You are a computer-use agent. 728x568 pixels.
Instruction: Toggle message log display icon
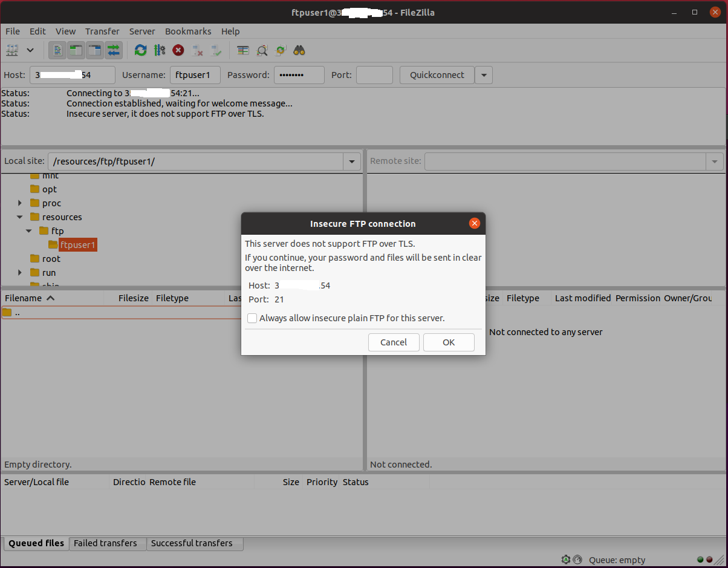click(57, 50)
